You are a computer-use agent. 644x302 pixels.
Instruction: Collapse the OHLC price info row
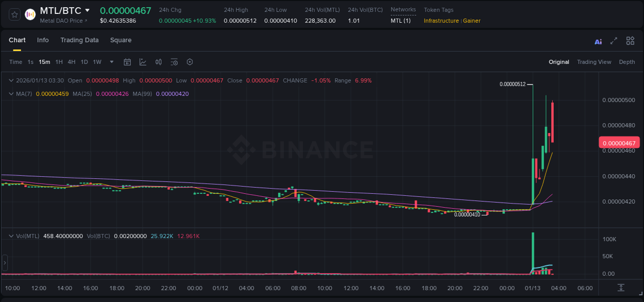11,80
